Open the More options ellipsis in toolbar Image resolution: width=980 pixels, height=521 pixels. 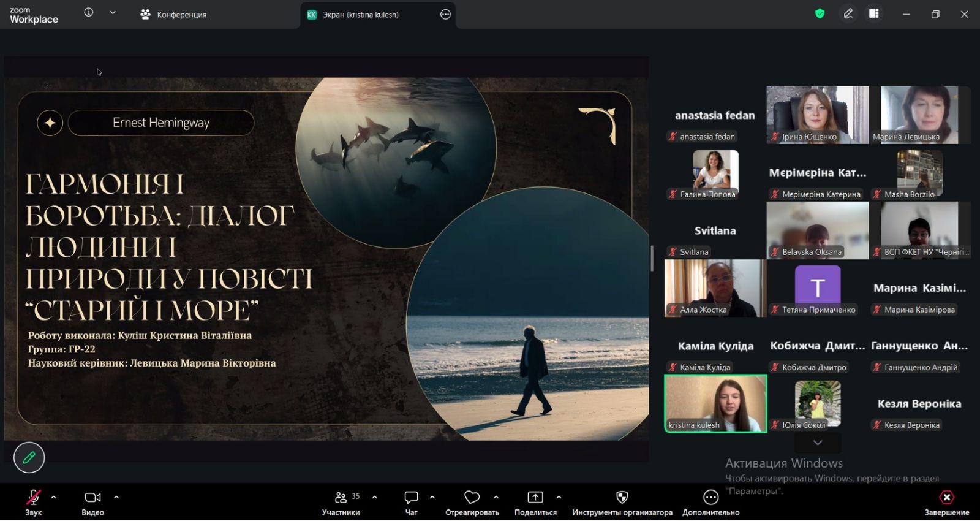pos(710,497)
